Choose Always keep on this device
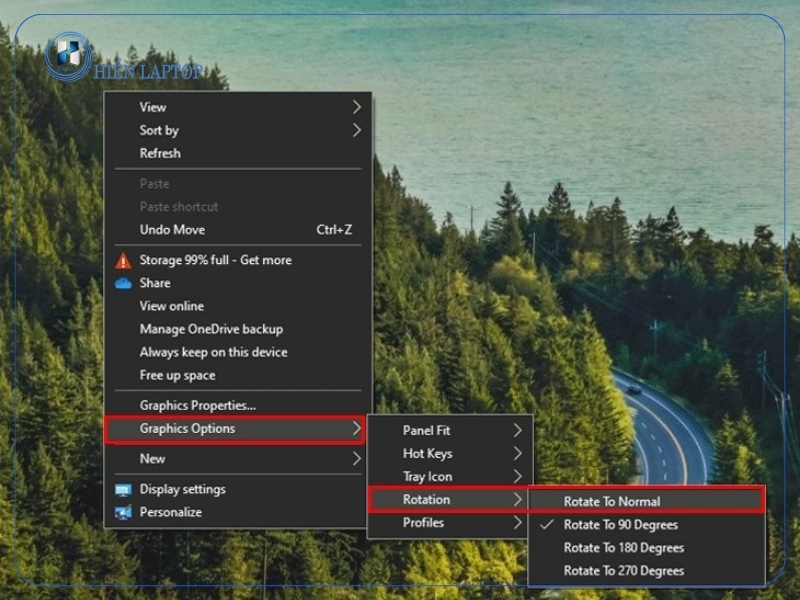The width and height of the screenshot is (800, 600). click(x=238, y=352)
